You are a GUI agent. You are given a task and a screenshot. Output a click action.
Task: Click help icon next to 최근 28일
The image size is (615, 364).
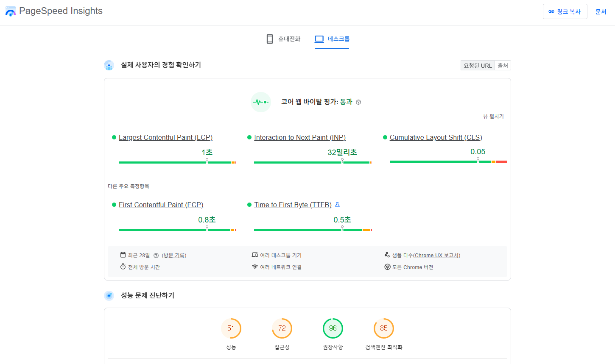(156, 256)
